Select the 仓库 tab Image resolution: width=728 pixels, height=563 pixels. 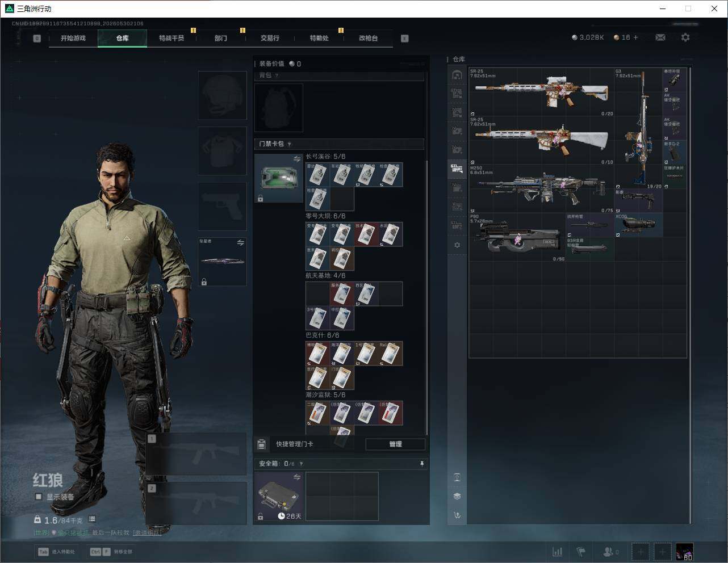tap(122, 38)
